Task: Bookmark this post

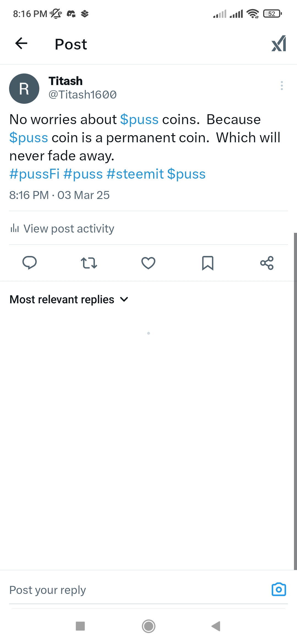Action: (208, 263)
